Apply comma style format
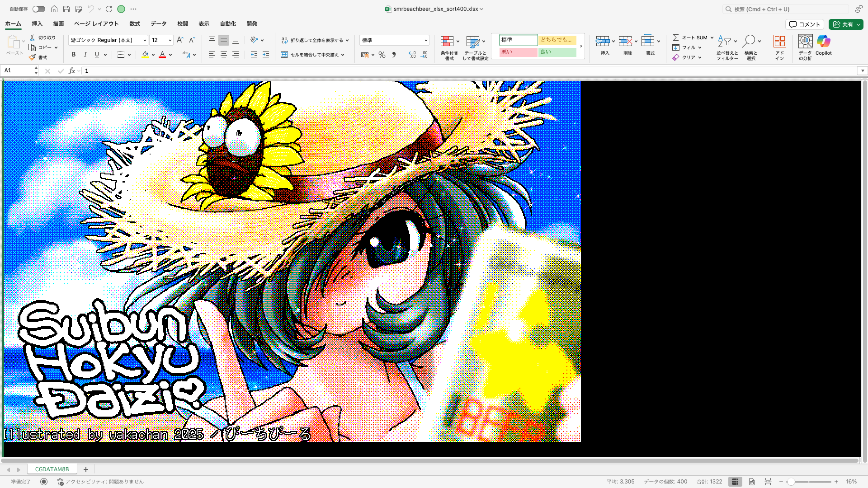 (x=394, y=55)
